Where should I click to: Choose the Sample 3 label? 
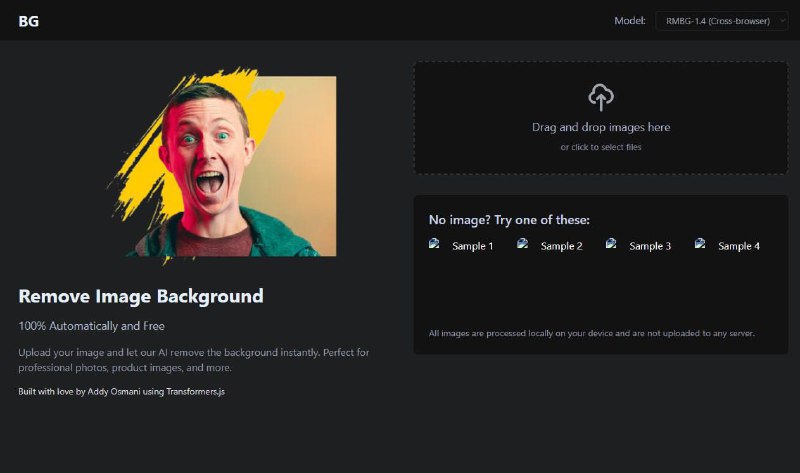tap(650, 246)
